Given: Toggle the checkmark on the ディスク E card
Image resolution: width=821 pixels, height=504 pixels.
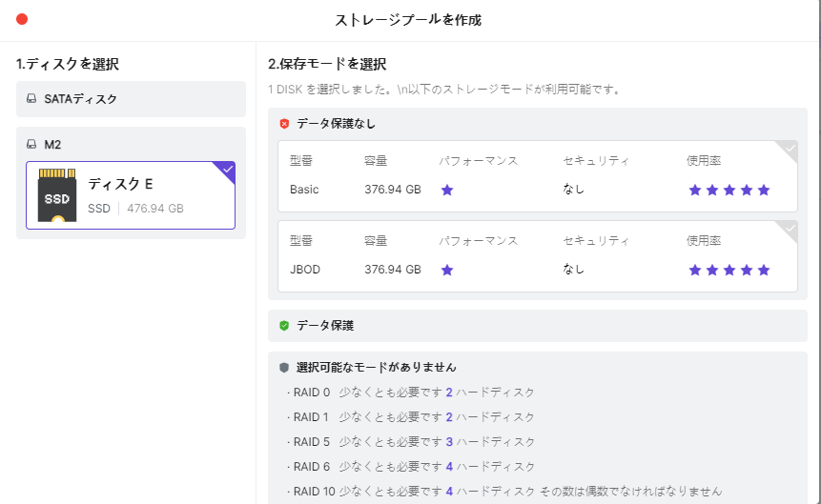Looking at the screenshot, I should [x=227, y=170].
